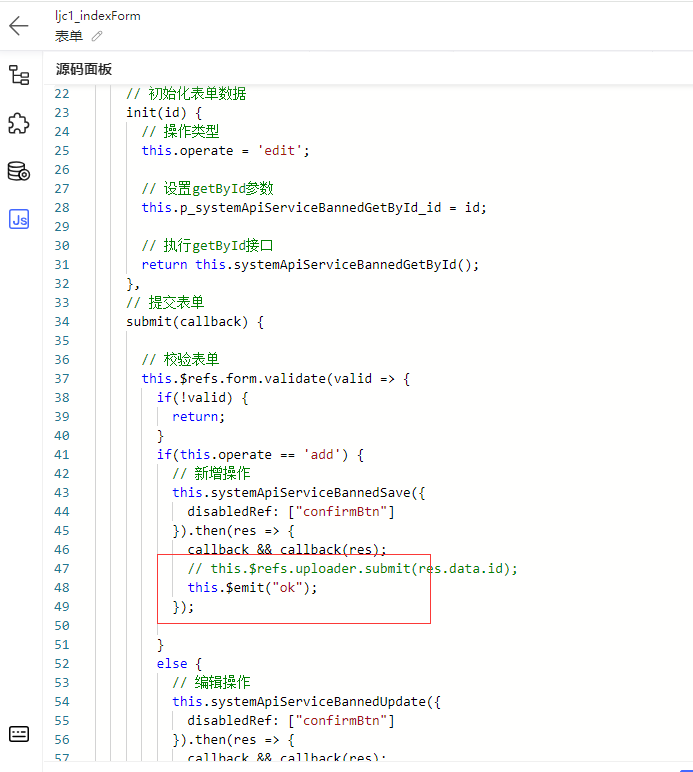Go back using the left arrow icon
This screenshot has height=772, width=693.
(x=19, y=26)
